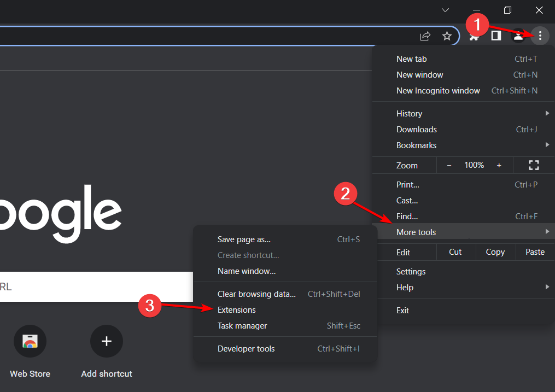Paste using the Paste button
The height and width of the screenshot is (392, 555).
coord(535,252)
